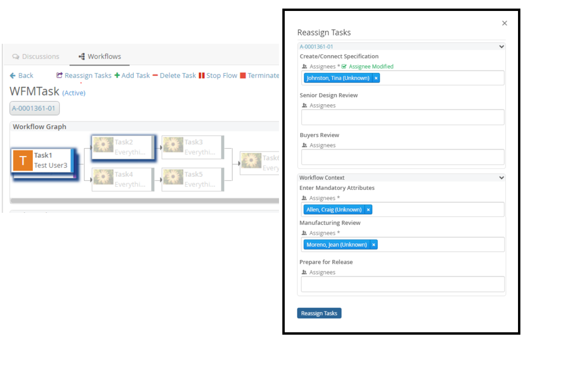
Task: Click the Stop Flow pause icon
Action: [x=201, y=76]
